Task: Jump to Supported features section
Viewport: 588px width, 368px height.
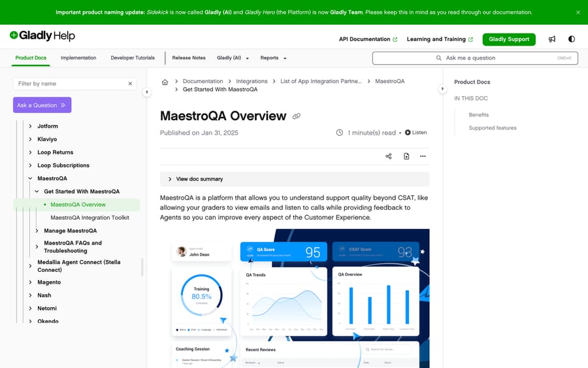Action: pos(493,128)
